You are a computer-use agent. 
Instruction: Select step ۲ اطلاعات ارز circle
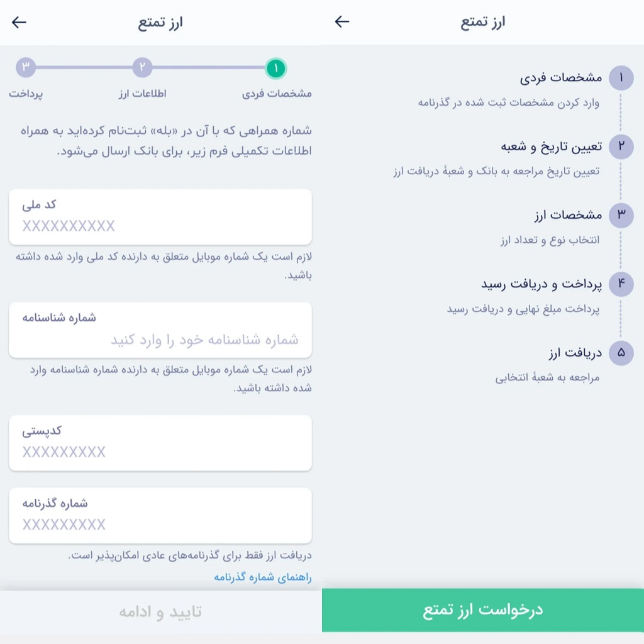[142, 68]
